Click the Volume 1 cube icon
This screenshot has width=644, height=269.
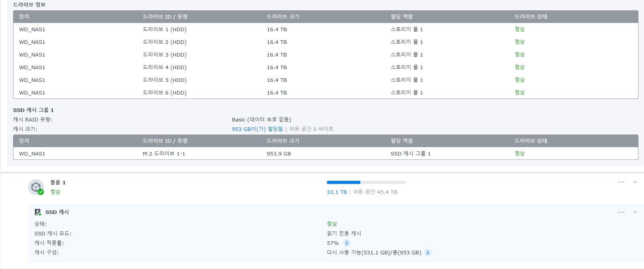(x=36, y=187)
